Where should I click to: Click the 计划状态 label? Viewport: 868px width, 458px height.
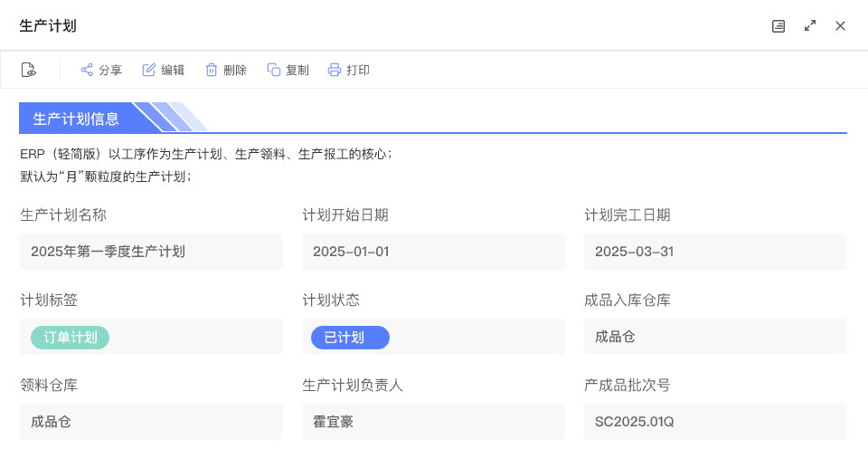pyautogui.click(x=331, y=300)
